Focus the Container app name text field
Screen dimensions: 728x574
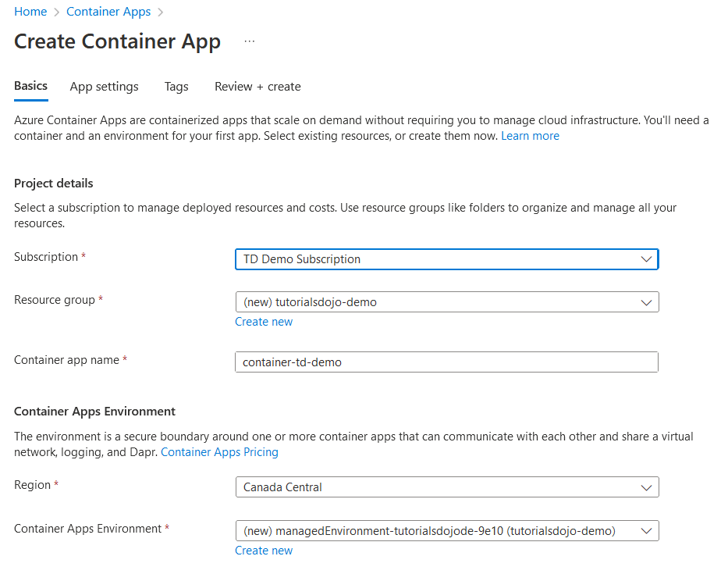(x=446, y=362)
